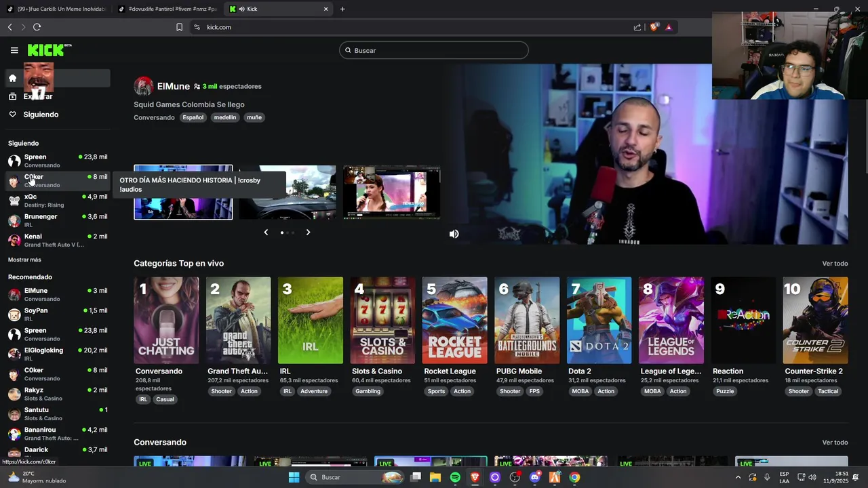Screen dimensions: 868x488
Task: Switch to #dovuxlife TikTok browser tab
Action: 167,9
